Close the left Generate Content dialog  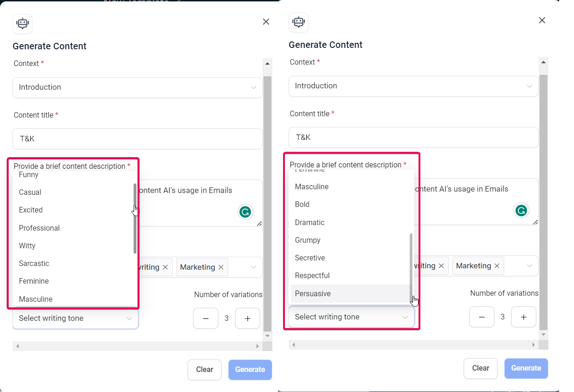point(266,22)
